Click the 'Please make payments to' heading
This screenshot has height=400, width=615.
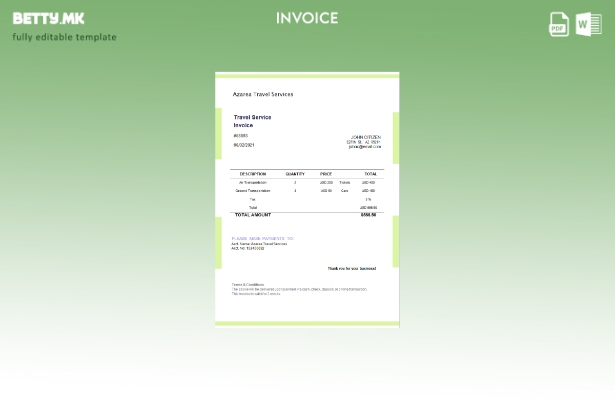[x=262, y=238]
